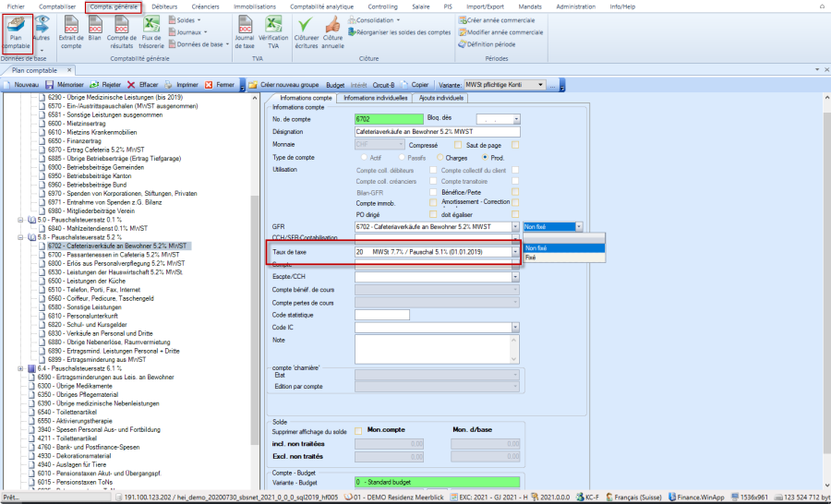Click Réorganiser les soldes des comptes
Viewport: 831px width, 504px height.
pyautogui.click(x=399, y=32)
